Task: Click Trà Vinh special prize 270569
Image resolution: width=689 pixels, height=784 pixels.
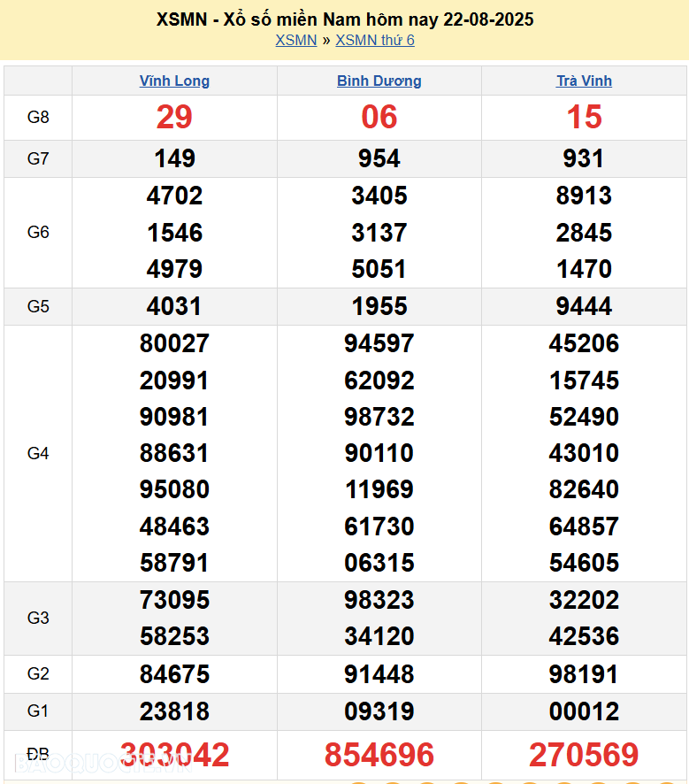Action: (x=584, y=755)
